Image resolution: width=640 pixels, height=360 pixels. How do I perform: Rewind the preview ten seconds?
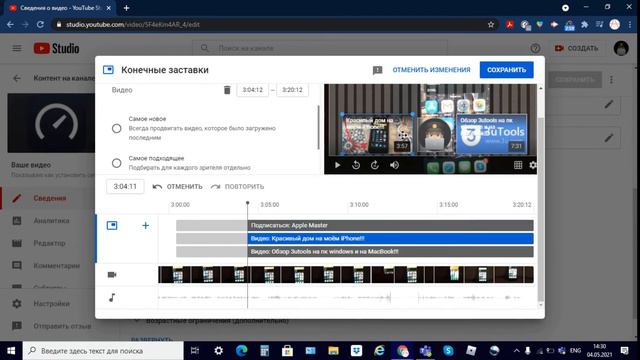pyautogui.click(x=356, y=165)
